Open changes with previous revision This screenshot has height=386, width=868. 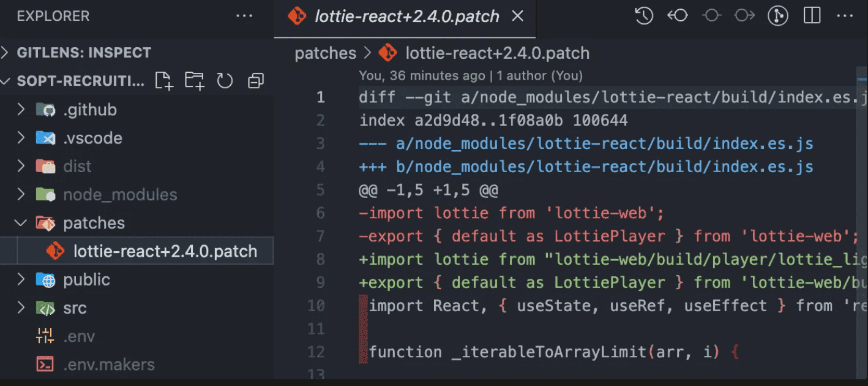[x=678, y=16]
